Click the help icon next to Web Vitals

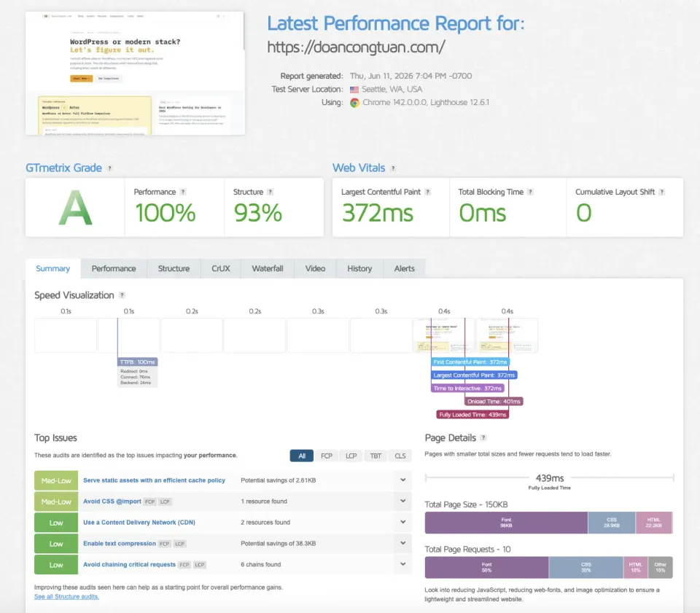pyautogui.click(x=393, y=168)
